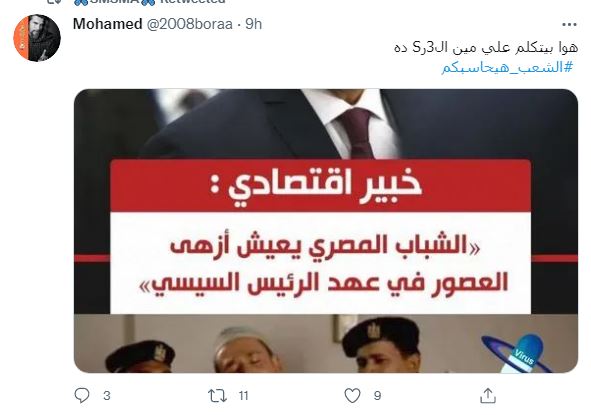Screen dimensions: 591x415
Task: Click the Mohamed display name
Action: (107, 24)
